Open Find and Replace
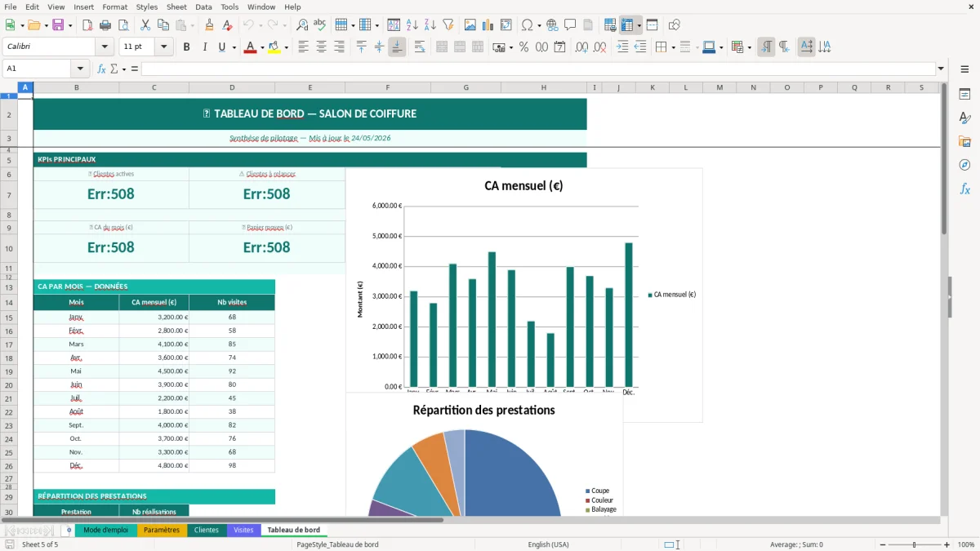 point(302,25)
